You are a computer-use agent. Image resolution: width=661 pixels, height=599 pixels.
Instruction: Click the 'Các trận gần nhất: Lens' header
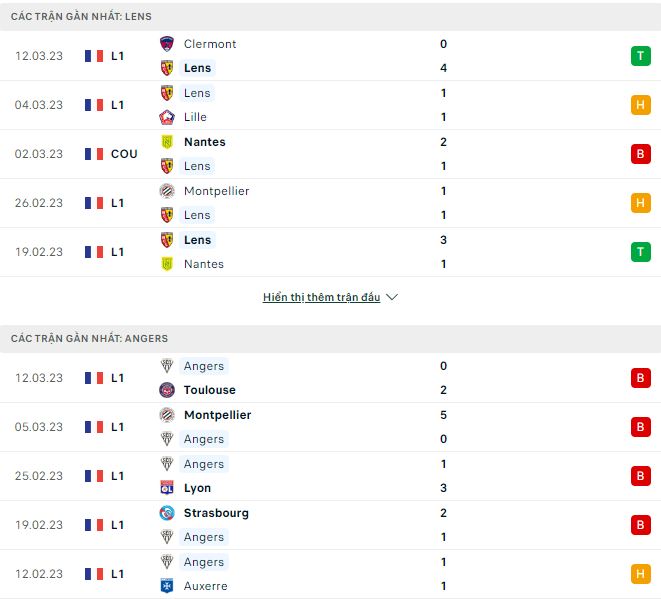[82, 17]
